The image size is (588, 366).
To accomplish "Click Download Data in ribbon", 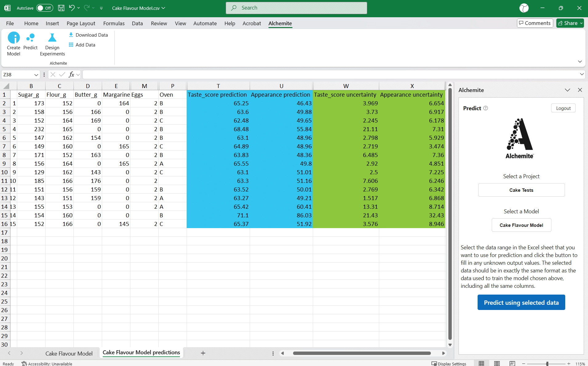I will click(x=88, y=35).
